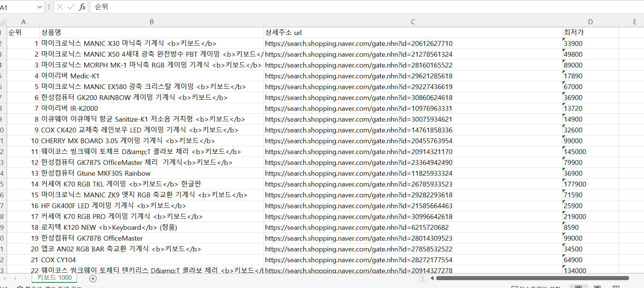
Task: Select the 상품명 header cell
Action: (x=152, y=32)
